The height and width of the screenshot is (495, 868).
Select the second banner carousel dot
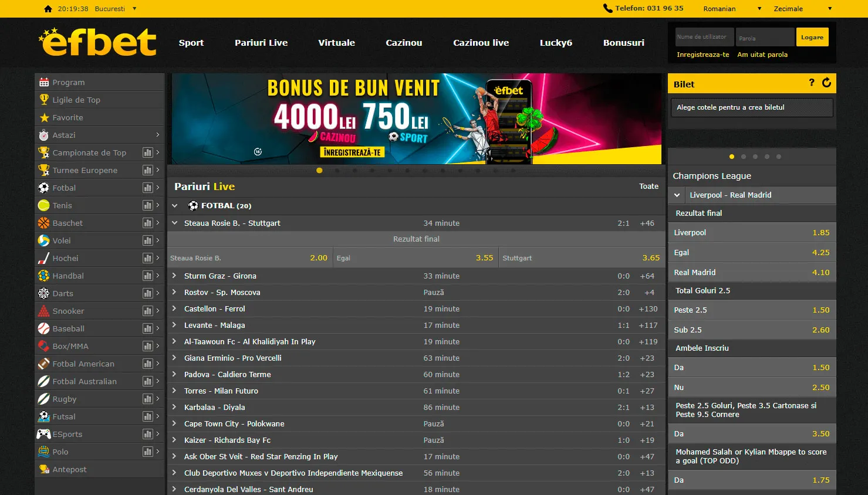(337, 171)
